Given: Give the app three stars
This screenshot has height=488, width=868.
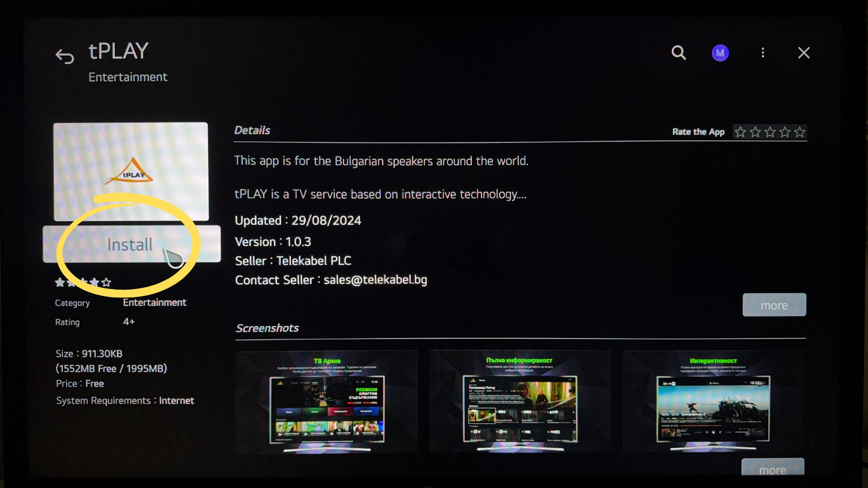Looking at the screenshot, I should [x=770, y=132].
